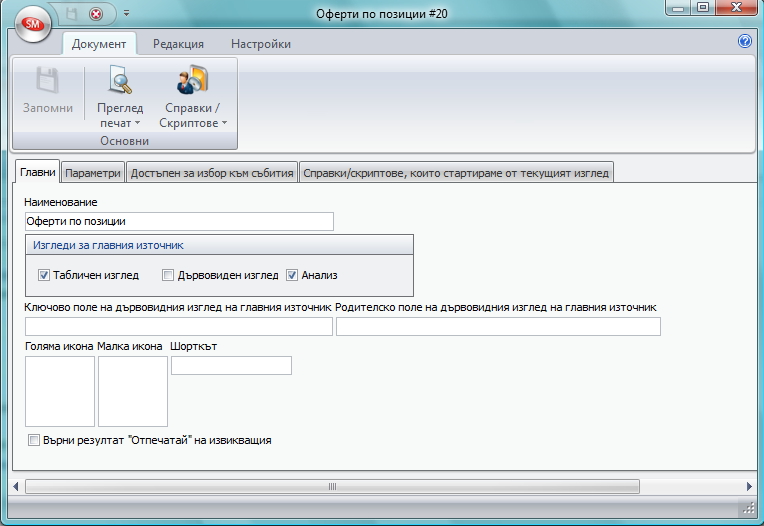Open the SM application menu orb

pos(33,24)
